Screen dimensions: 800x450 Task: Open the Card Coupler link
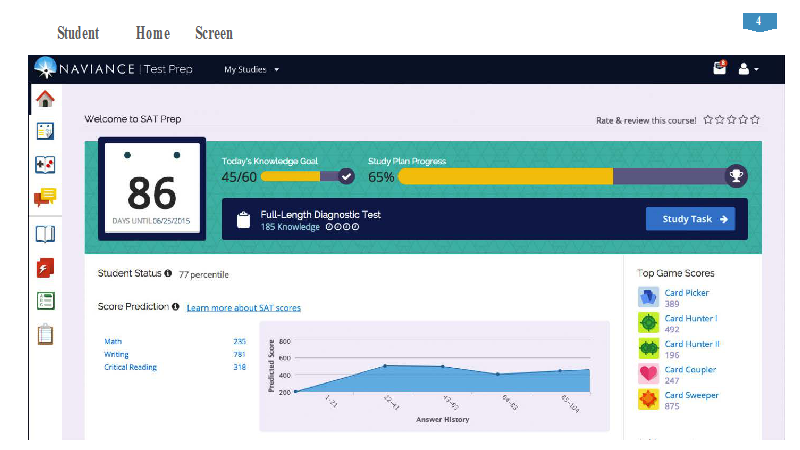pos(690,369)
